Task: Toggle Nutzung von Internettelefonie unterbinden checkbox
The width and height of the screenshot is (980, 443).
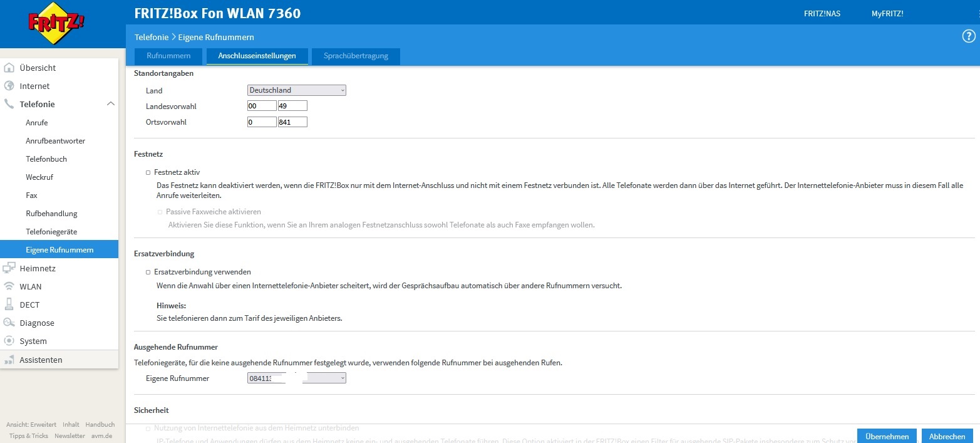Action: point(148,429)
